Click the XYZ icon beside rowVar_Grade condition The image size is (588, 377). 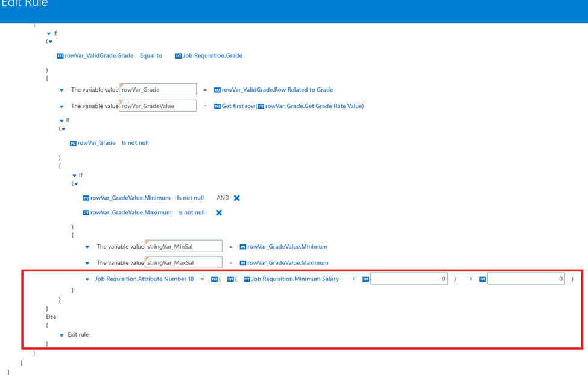pyautogui.click(x=73, y=142)
